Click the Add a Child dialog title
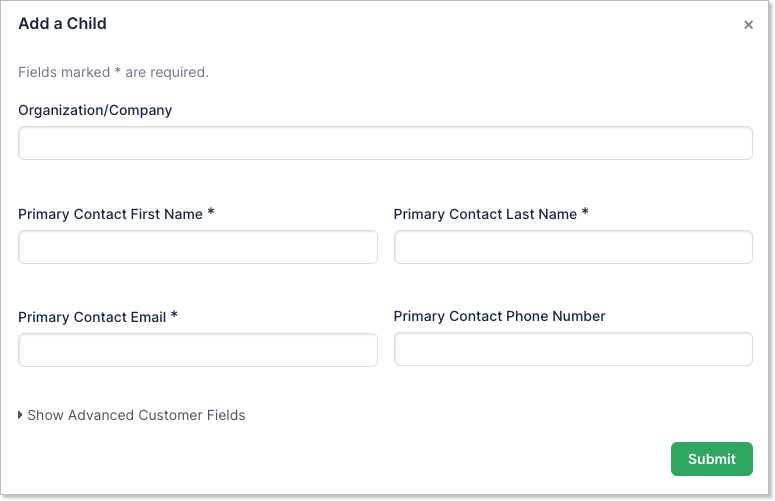The image size is (775, 501). pyautogui.click(x=62, y=23)
